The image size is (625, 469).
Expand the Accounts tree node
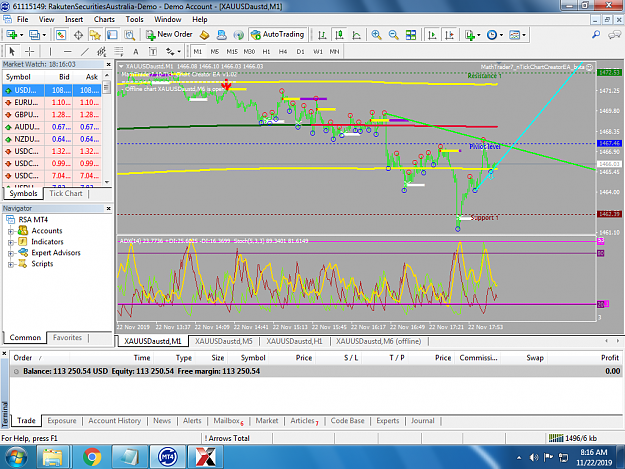click(11, 231)
